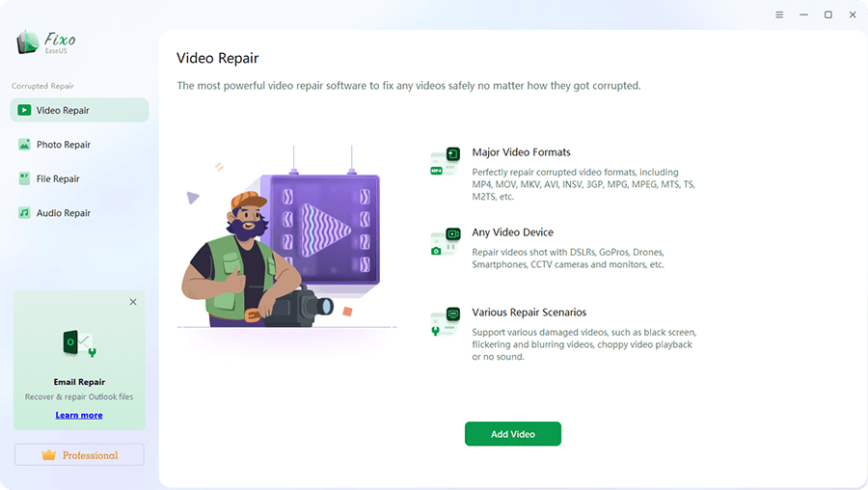Click the 'Recover & repair Outlook files' text
This screenshot has width=868, height=490.
[x=79, y=396]
